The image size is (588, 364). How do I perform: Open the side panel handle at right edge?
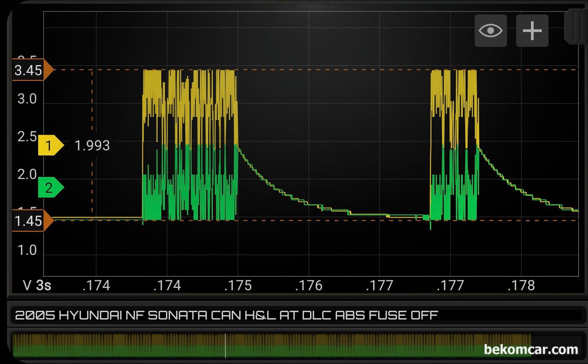click(x=576, y=27)
